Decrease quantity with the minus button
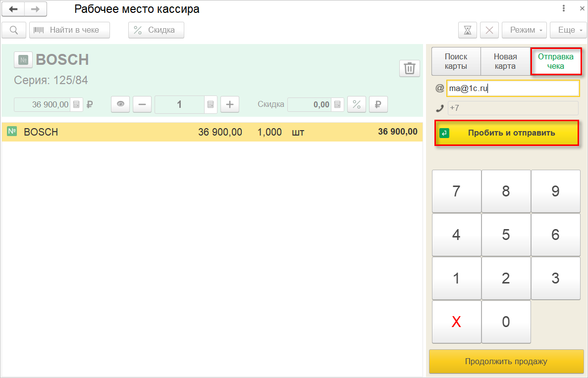Image resolution: width=588 pixels, height=378 pixels. 142,104
